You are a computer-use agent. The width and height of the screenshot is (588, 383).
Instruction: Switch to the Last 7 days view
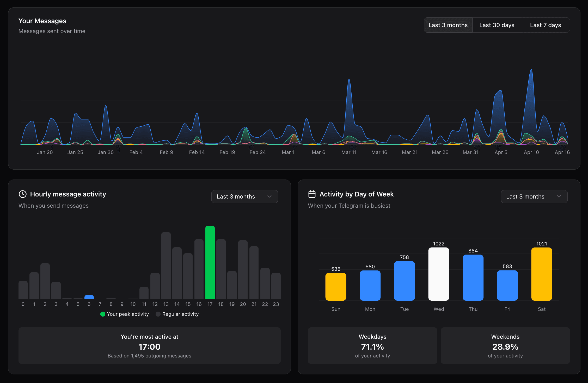545,25
